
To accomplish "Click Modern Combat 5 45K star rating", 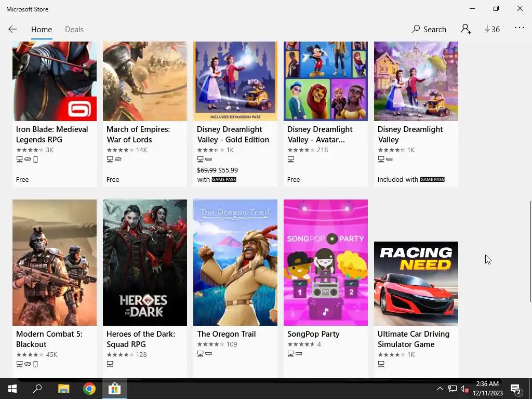I will [x=37, y=354].
